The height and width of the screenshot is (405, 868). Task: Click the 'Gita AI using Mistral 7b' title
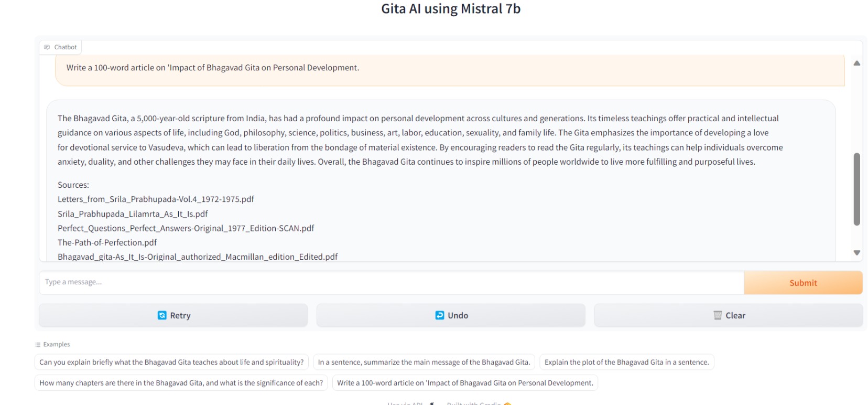click(x=451, y=9)
